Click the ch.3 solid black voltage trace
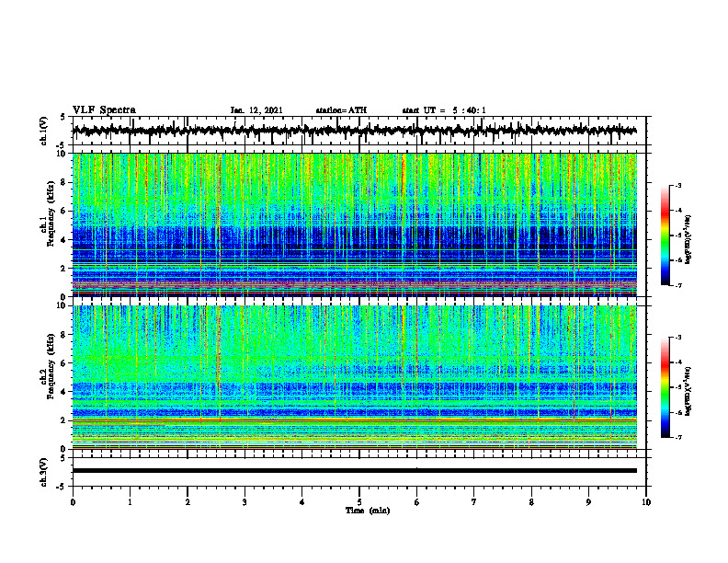The height and width of the screenshot is (563, 728). (355, 471)
